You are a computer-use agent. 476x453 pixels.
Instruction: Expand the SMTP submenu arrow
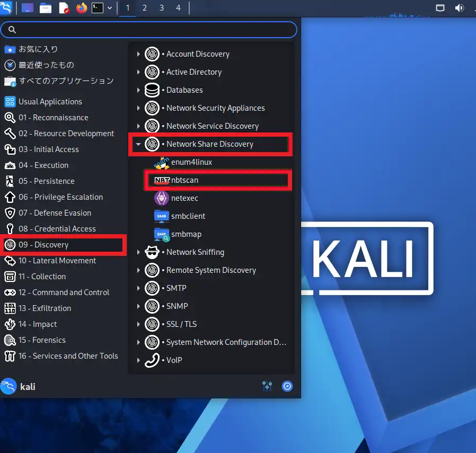point(138,288)
